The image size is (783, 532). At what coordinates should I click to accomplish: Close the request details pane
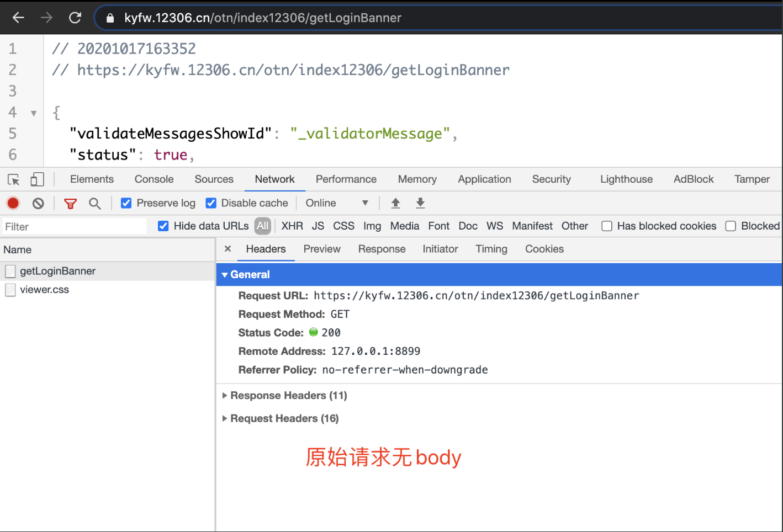(x=228, y=249)
